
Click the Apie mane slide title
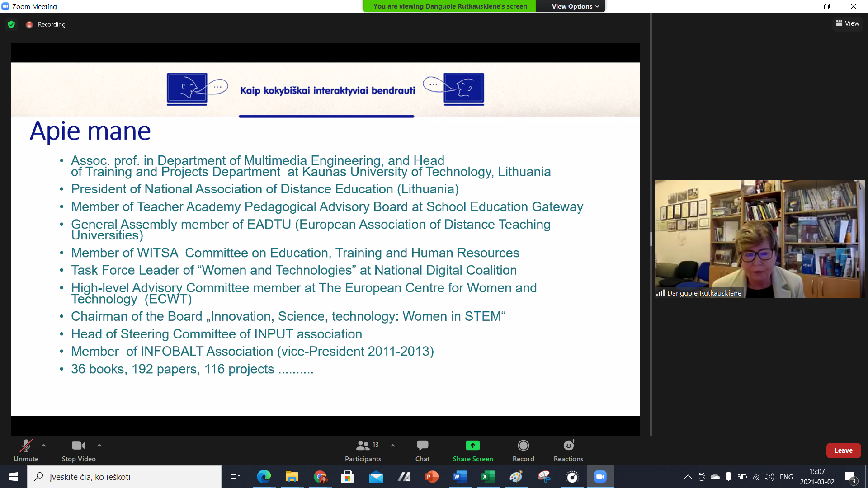[90, 131]
